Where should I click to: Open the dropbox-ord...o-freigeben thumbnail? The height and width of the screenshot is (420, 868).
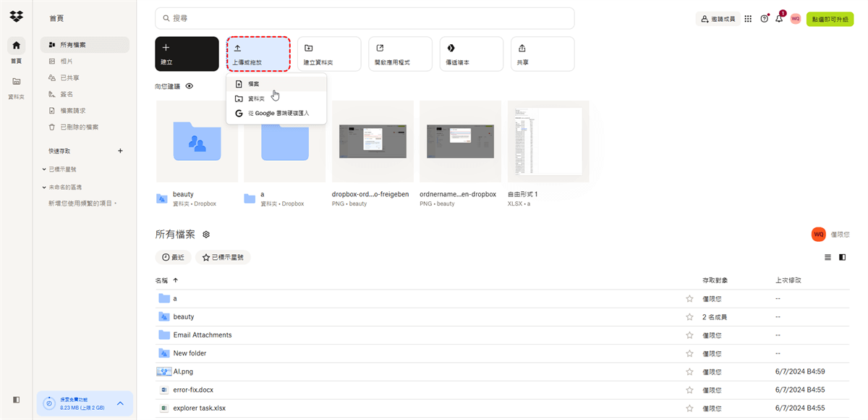pyautogui.click(x=373, y=141)
